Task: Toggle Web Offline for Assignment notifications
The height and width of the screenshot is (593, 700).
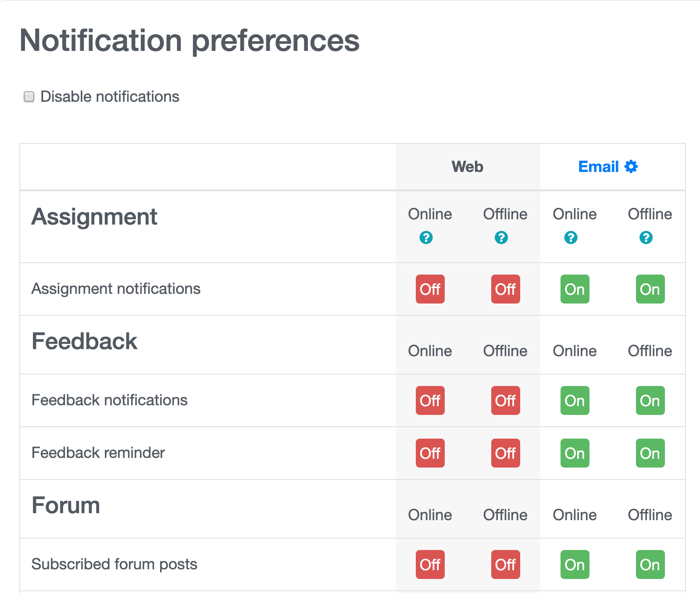Action: tap(505, 289)
